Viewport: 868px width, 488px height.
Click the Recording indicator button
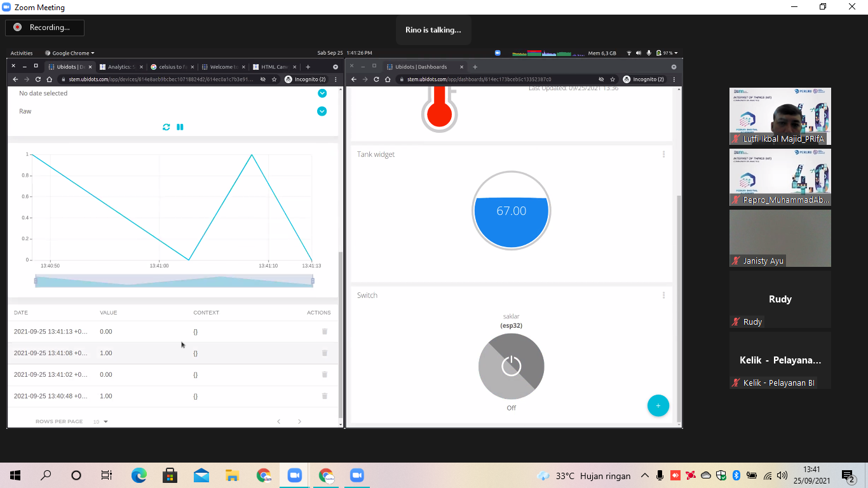click(44, 27)
